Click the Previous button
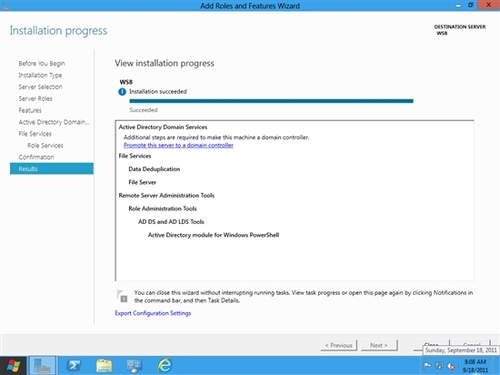 click(339, 345)
